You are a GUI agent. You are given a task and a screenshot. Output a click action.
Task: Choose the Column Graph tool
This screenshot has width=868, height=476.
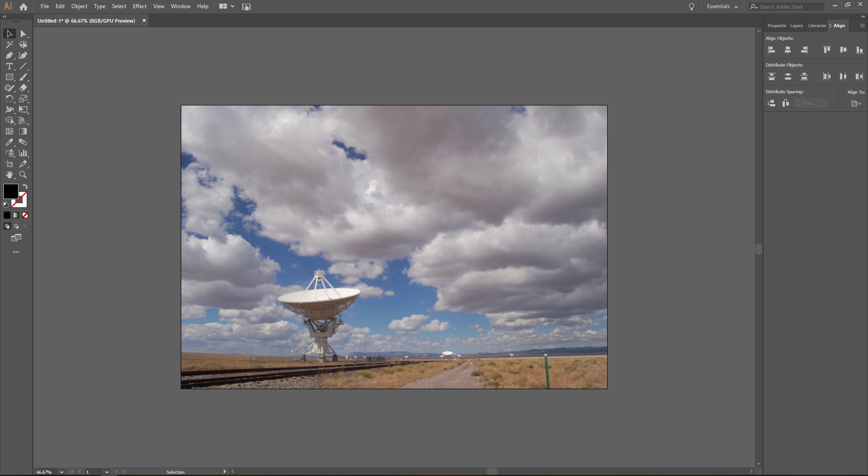tap(23, 153)
